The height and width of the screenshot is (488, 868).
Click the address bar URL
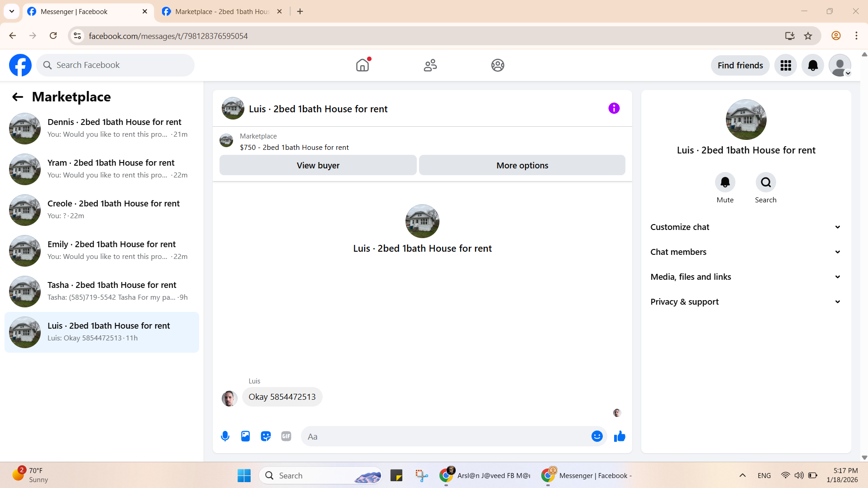pyautogui.click(x=168, y=36)
